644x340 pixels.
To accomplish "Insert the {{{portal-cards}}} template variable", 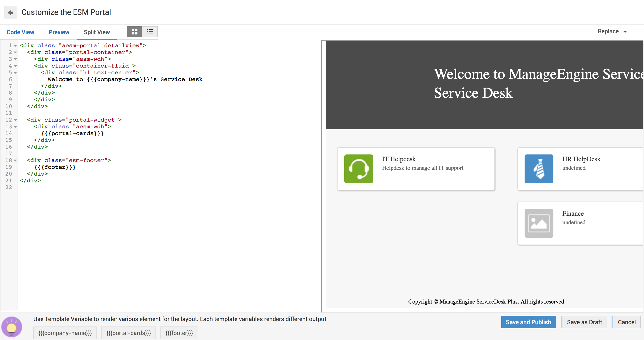I will [128, 333].
